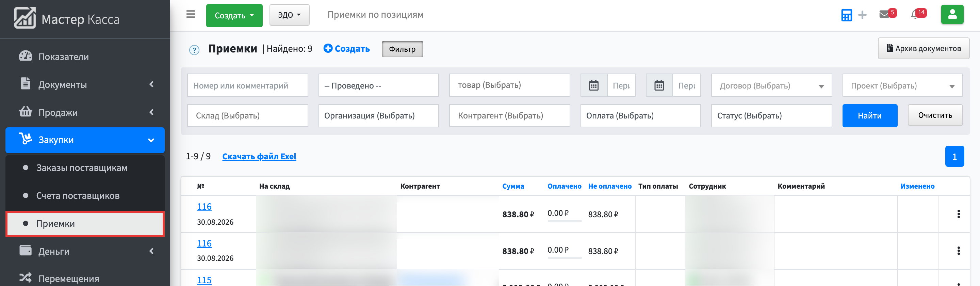Focus the Номер или комментарий field
Screen dimensions: 980x286
pyautogui.click(x=247, y=85)
